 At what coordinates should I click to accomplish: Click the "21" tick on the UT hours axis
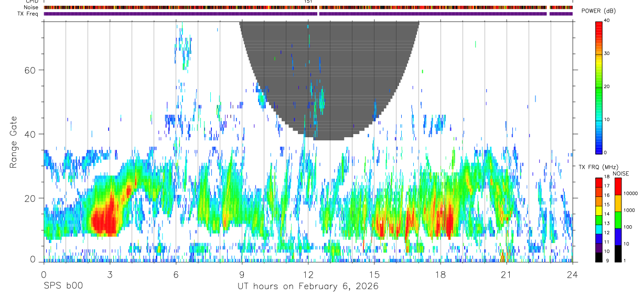(x=507, y=274)
